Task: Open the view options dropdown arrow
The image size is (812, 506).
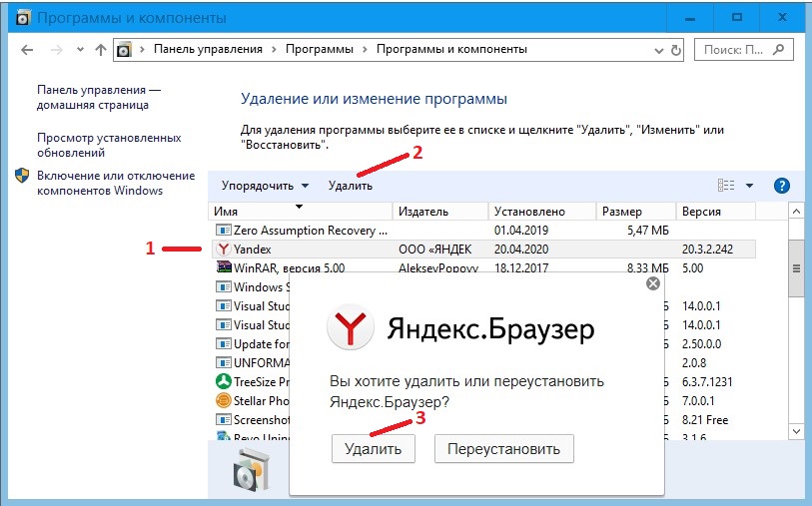Action: pyautogui.click(x=750, y=186)
